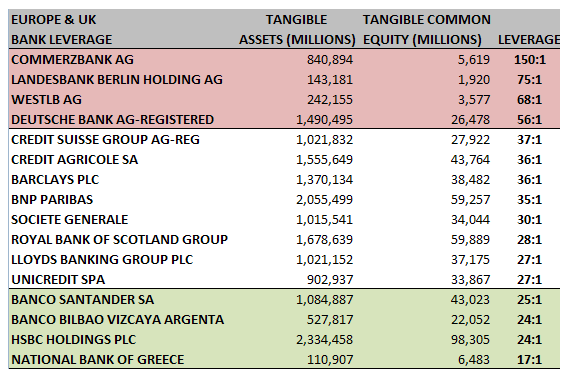Click BNP PARIBAS leverage 35:1
This screenshot has width=577, height=381.
(530, 200)
